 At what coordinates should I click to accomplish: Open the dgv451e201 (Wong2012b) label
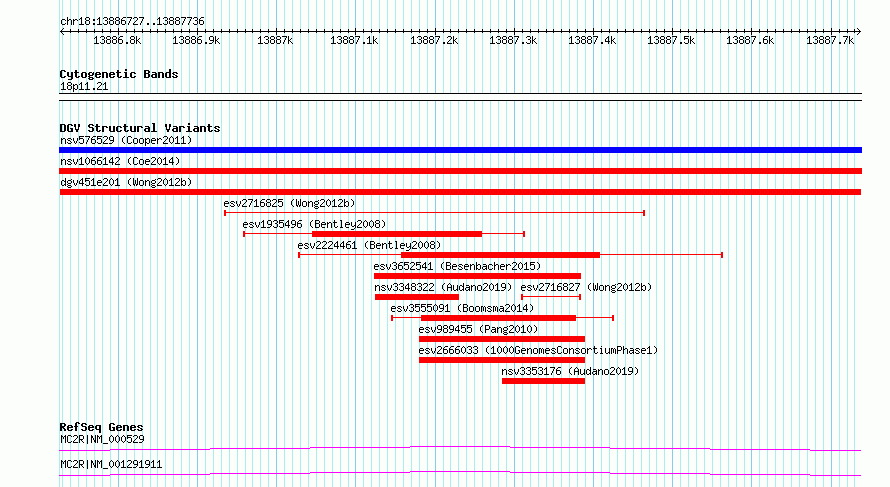pos(126,182)
